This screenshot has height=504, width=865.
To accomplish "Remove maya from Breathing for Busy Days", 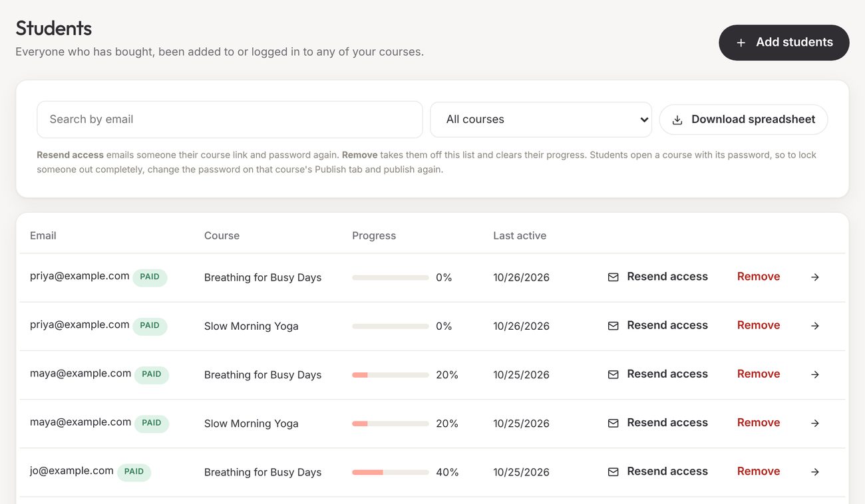I will tap(759, 374).
